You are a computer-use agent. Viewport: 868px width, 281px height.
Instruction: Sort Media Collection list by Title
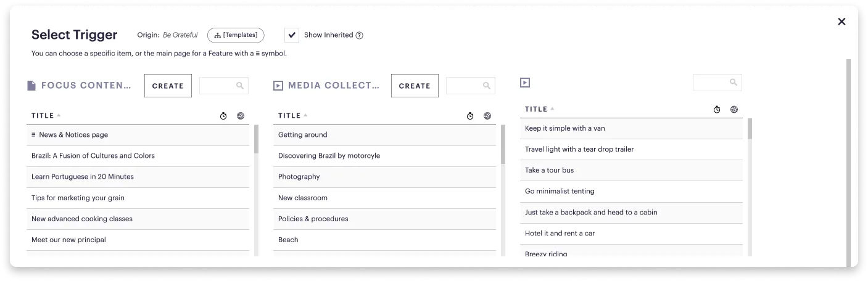(x=293, y=116)
